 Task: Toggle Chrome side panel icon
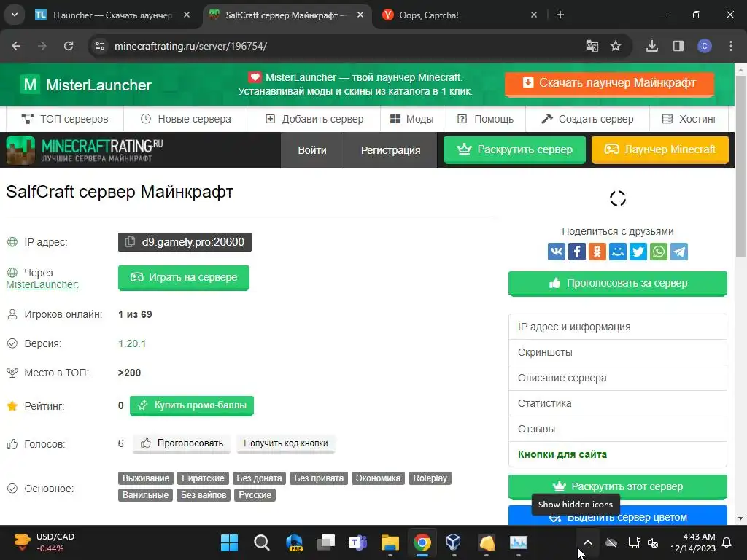(678, 46)
